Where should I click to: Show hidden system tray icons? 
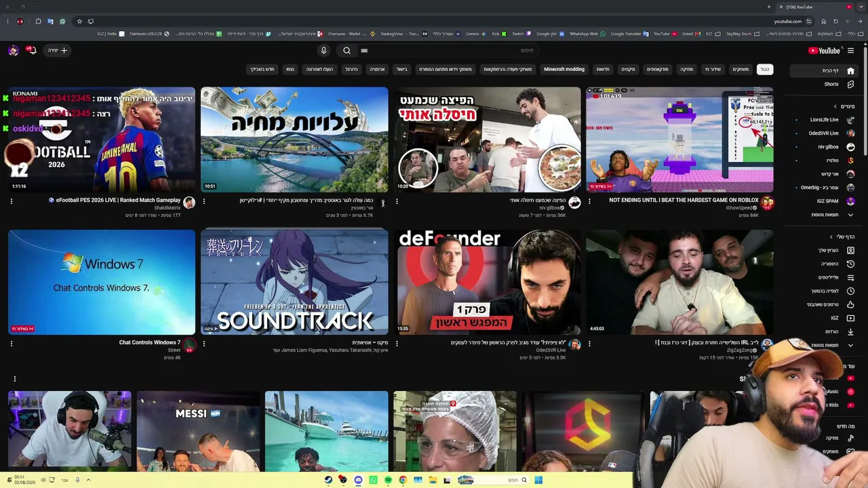[88, 480]
